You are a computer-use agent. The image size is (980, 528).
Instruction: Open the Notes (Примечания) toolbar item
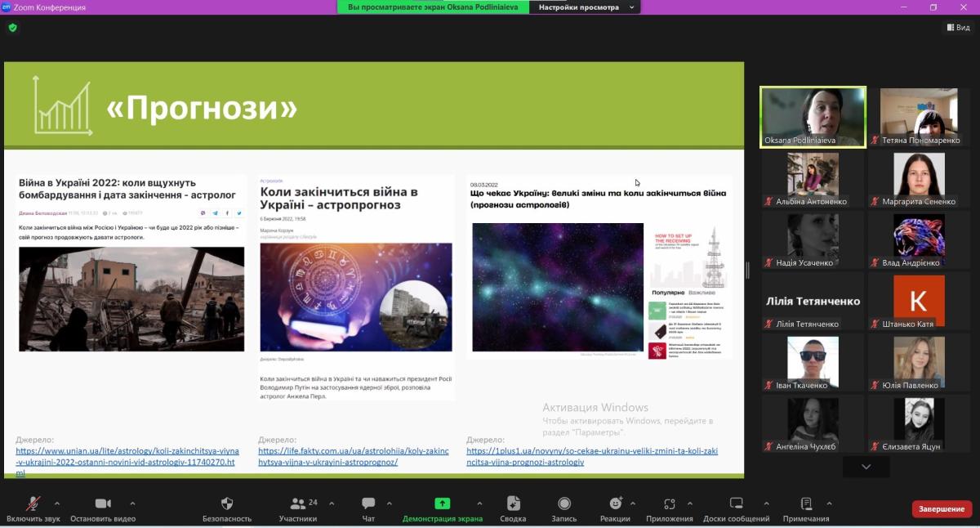coord(806,503)
